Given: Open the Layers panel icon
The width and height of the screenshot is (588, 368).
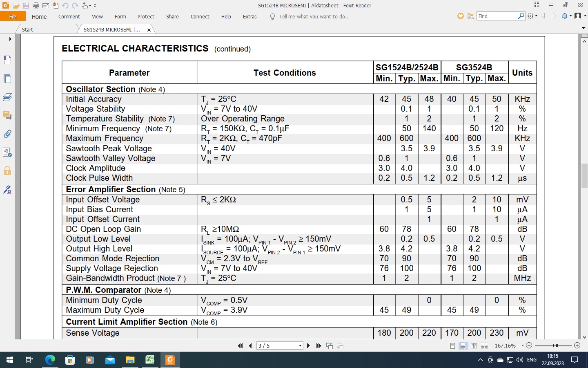Looking at the screenshot, I should (7, 97).
